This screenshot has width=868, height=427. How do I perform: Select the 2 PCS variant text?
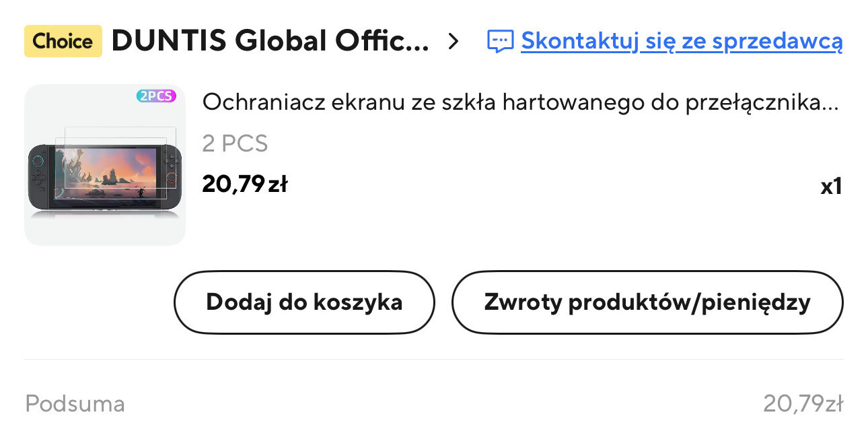pos(235,143)
